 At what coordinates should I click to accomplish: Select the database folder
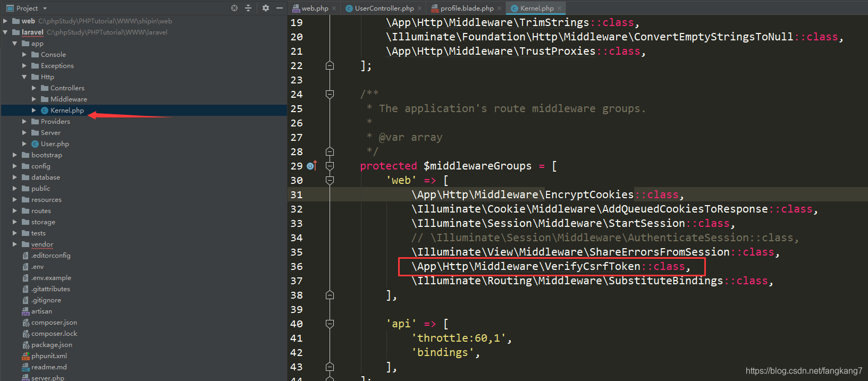click(x=45, y=177)
